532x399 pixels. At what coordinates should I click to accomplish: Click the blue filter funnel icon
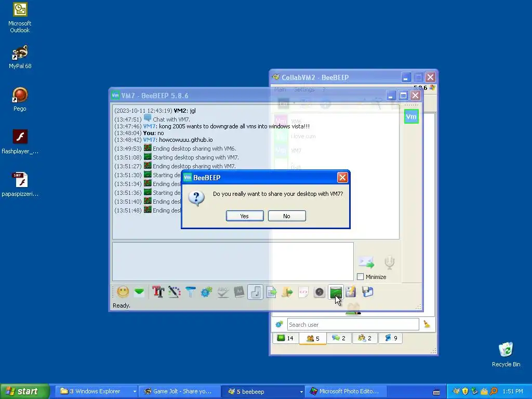point(190,292)
